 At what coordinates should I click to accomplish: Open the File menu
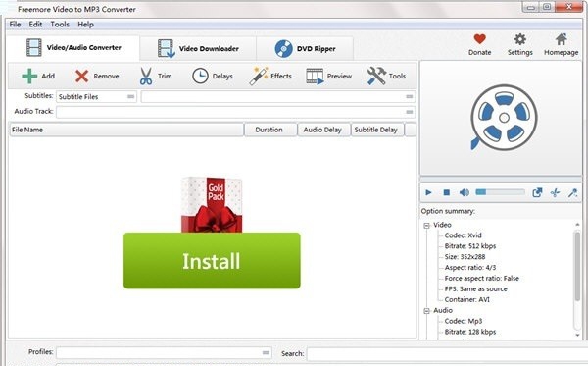[15, 25]
